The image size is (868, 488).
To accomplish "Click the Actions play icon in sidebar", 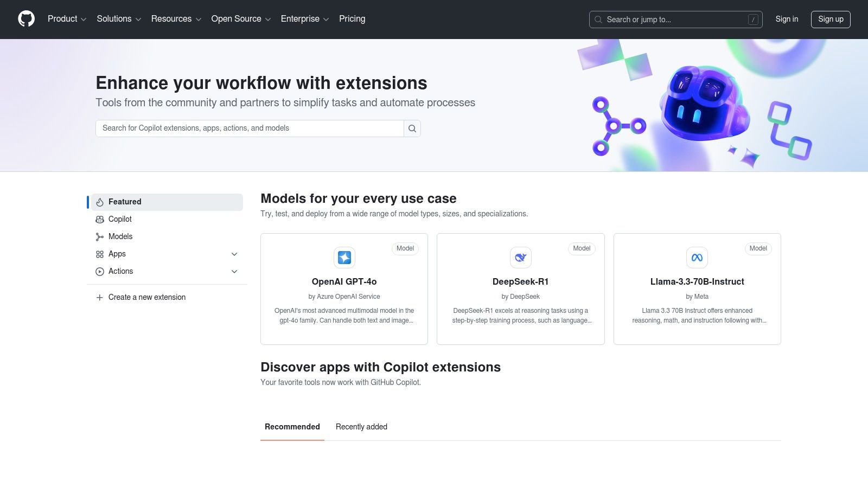I will (100, 272).
